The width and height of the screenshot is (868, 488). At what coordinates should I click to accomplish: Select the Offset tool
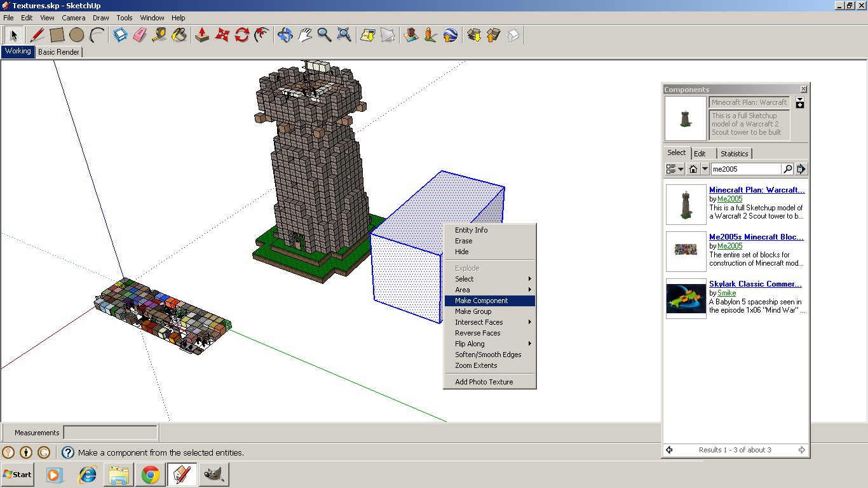[x=261, y=35]
